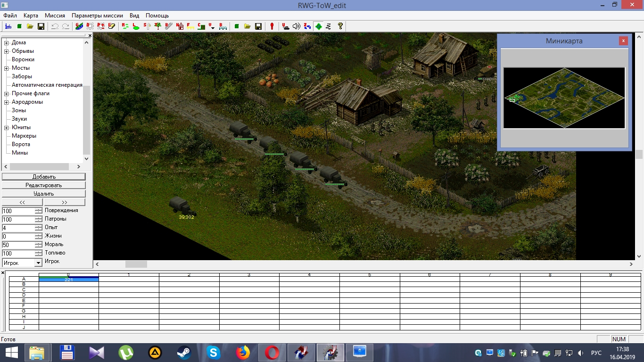
Task: Click the Удалить button
Action: pos(44,194)
